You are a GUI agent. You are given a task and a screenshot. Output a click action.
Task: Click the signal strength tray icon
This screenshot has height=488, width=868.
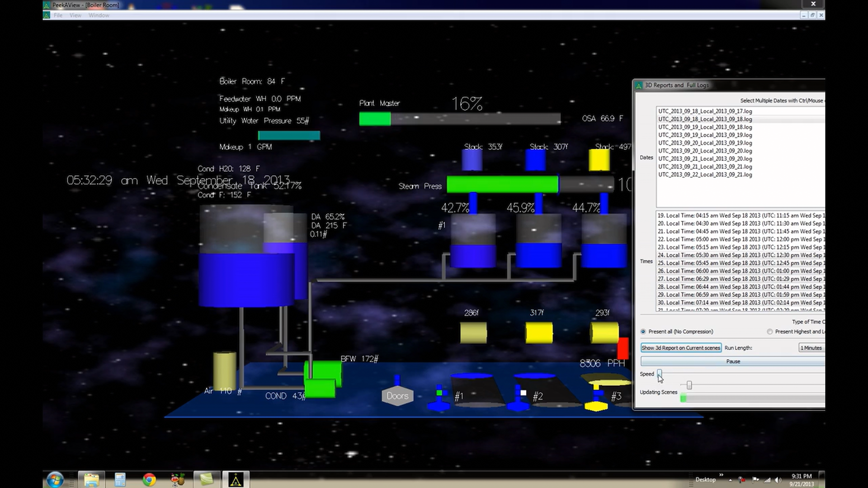click(x=767, y=480)
